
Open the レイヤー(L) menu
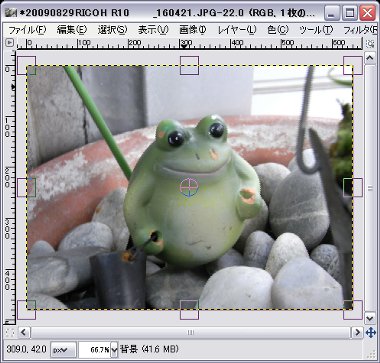point(237,30)
